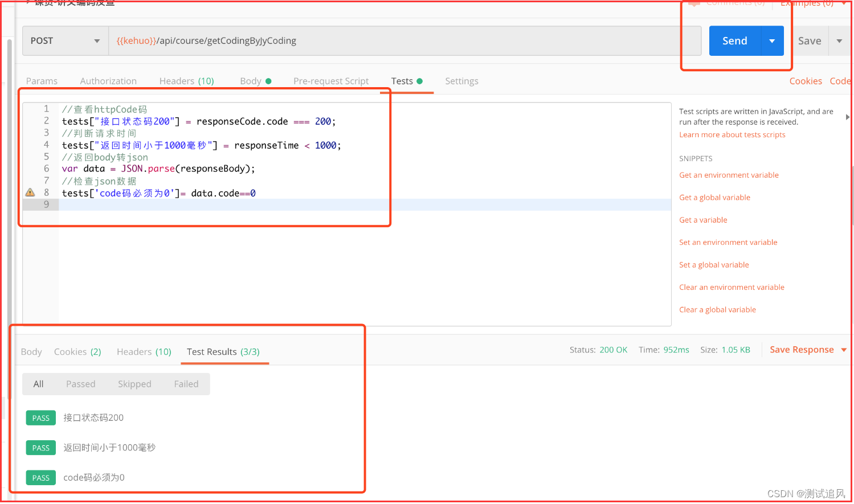The image size is (854, 504).
Task: Insert Get an environment variable snippet
Action: click(729, 175)
